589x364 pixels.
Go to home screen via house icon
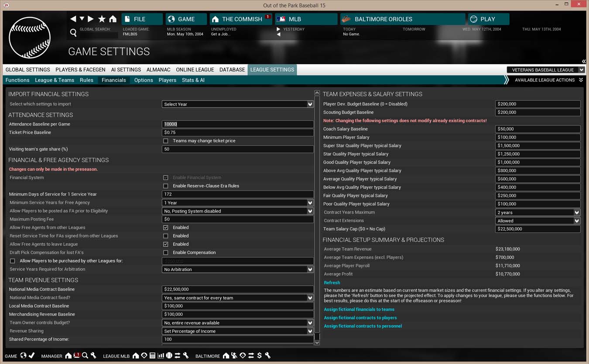113,19
